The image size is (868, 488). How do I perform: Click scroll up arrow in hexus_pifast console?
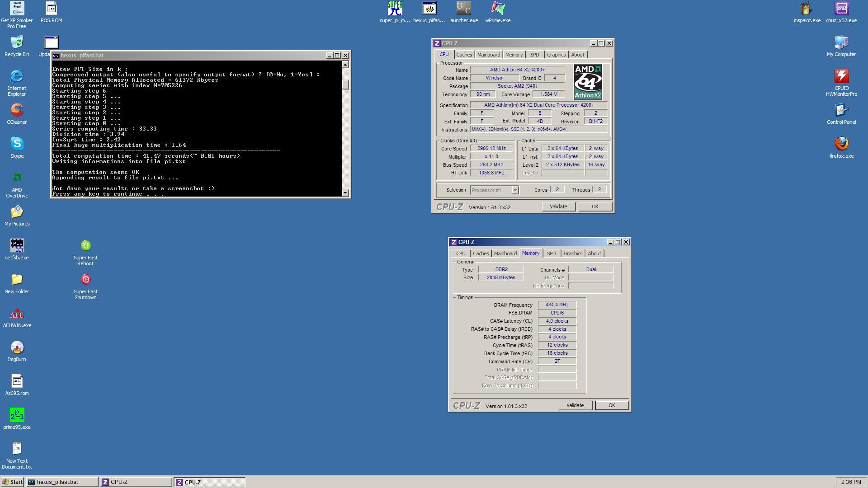pos(345,65)
